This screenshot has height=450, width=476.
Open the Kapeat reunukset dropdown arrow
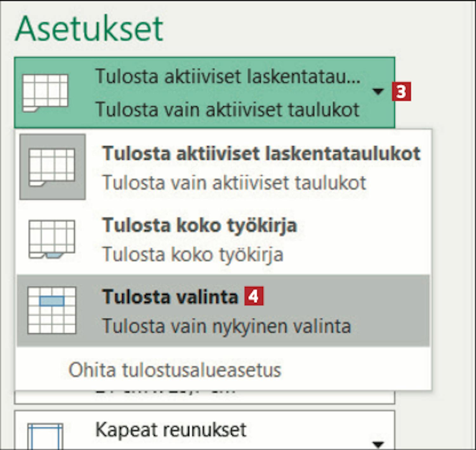[378, 443]
